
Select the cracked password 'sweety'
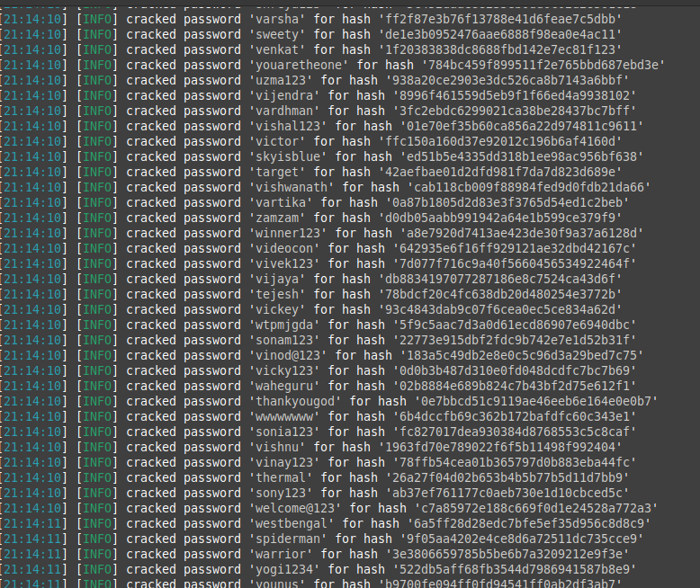[277, 34]
